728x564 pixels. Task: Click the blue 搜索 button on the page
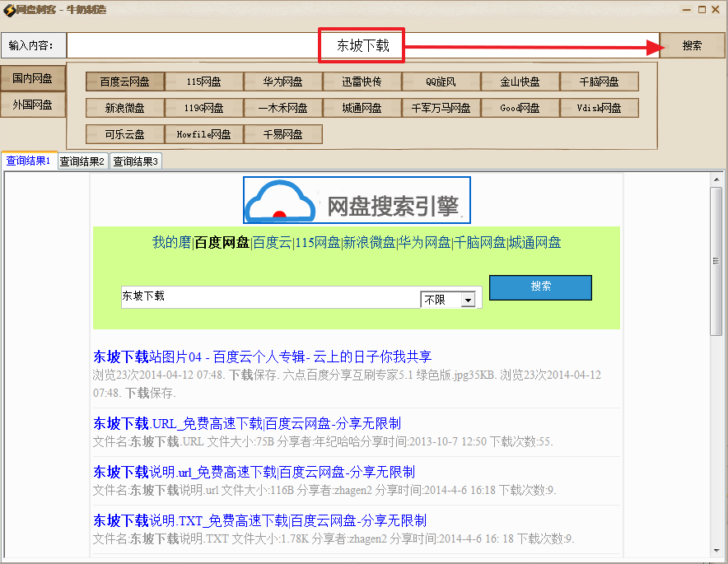(540, 287)
